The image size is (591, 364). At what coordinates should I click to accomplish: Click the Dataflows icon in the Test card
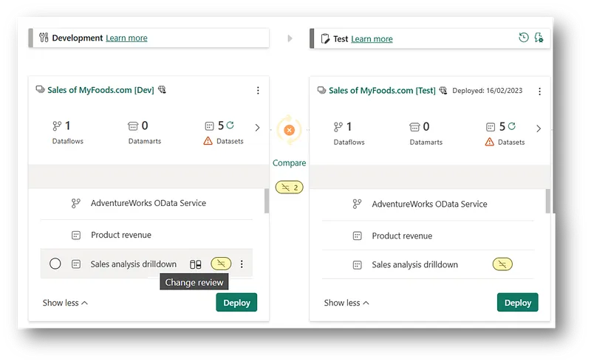pos(338,127)
